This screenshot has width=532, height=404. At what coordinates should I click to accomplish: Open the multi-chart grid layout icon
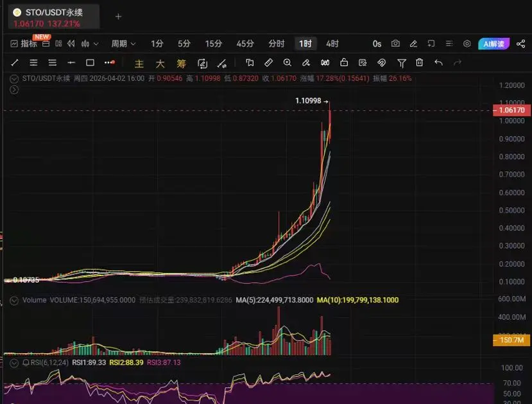click(x=58, y=44)
